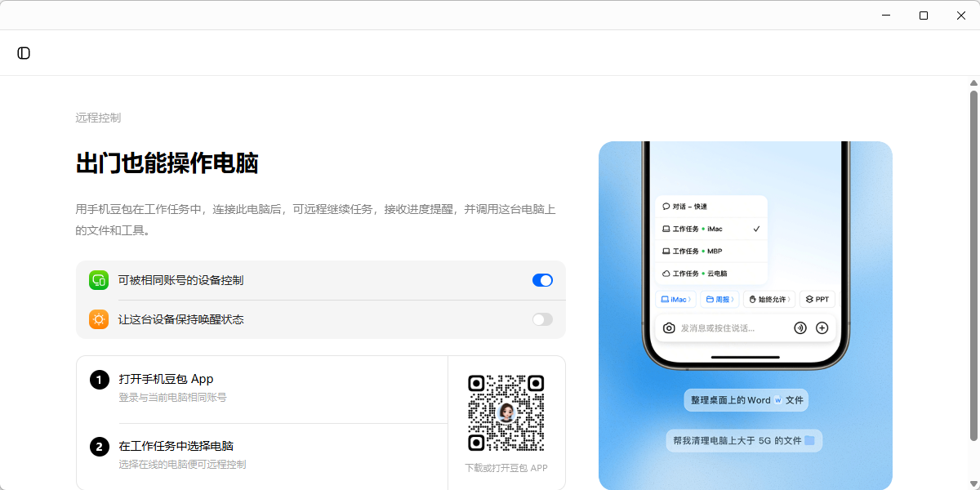The height and width of the screenshot is (490, 980).
Task: Toggle the sidebar panel icon
Action: [x=24, y=53]
